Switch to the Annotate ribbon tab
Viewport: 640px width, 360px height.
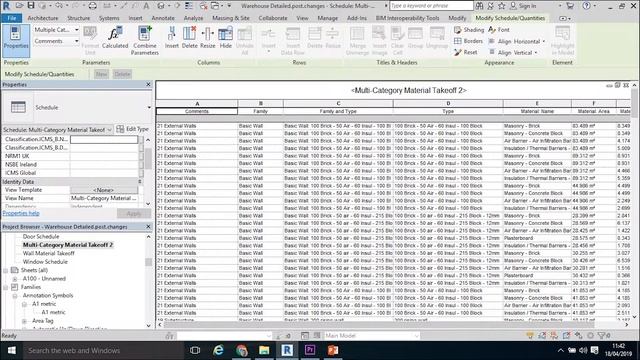[163, 18]
